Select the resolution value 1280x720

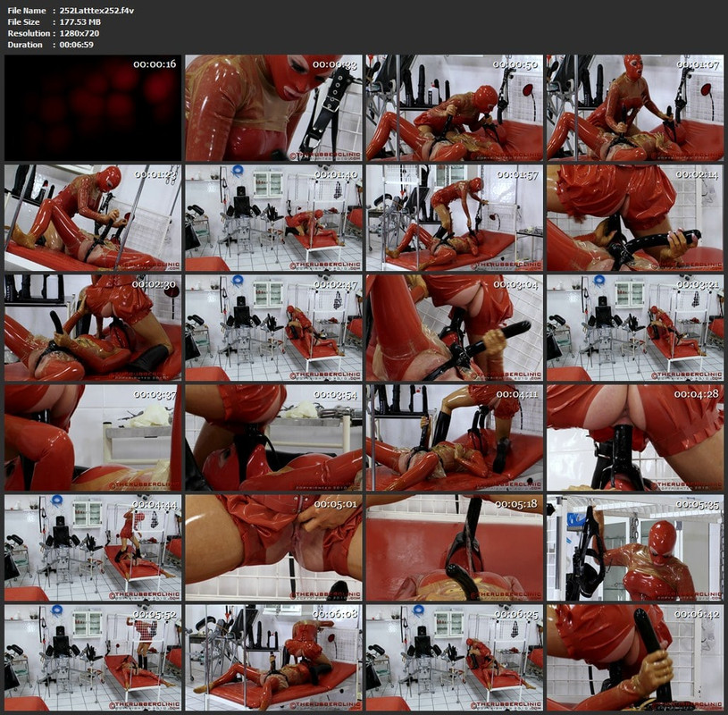tap(79, 33)
